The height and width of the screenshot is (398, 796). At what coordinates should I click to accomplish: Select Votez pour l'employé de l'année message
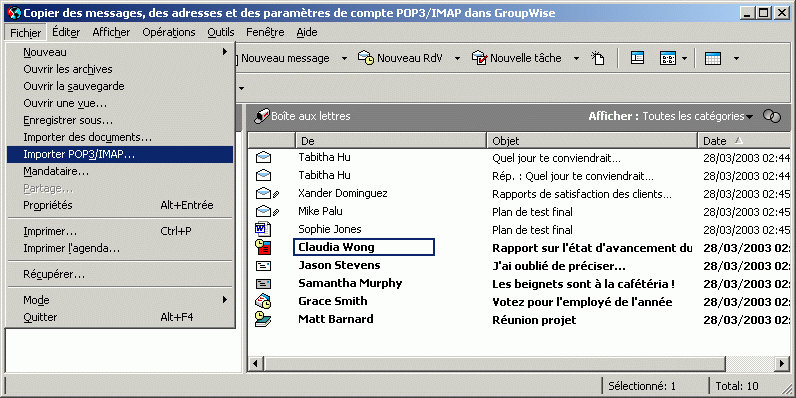point(582,302)
